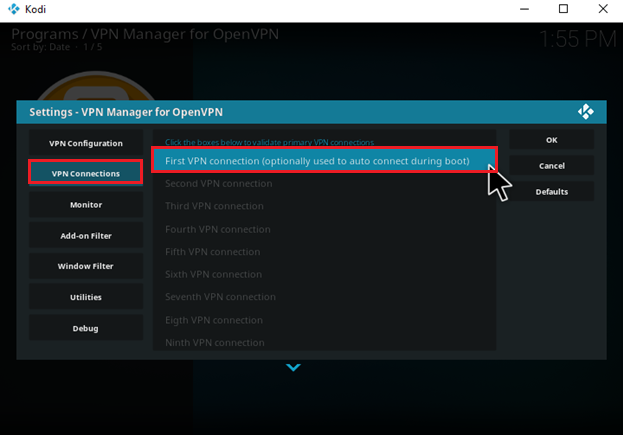Click the OK button
The image size is (623, 435).
551,140
